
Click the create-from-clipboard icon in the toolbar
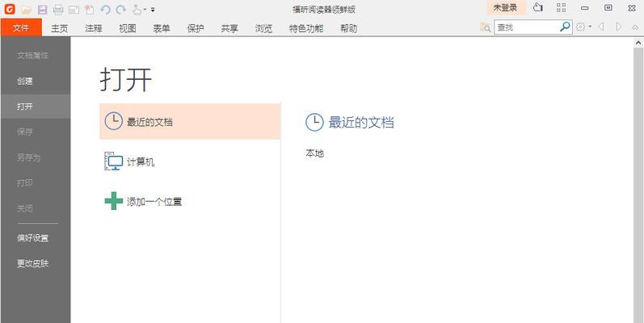coord(89,10)
